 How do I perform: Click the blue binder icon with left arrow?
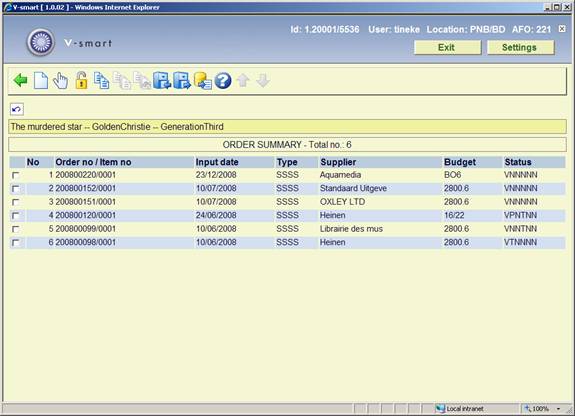point(162,80)
